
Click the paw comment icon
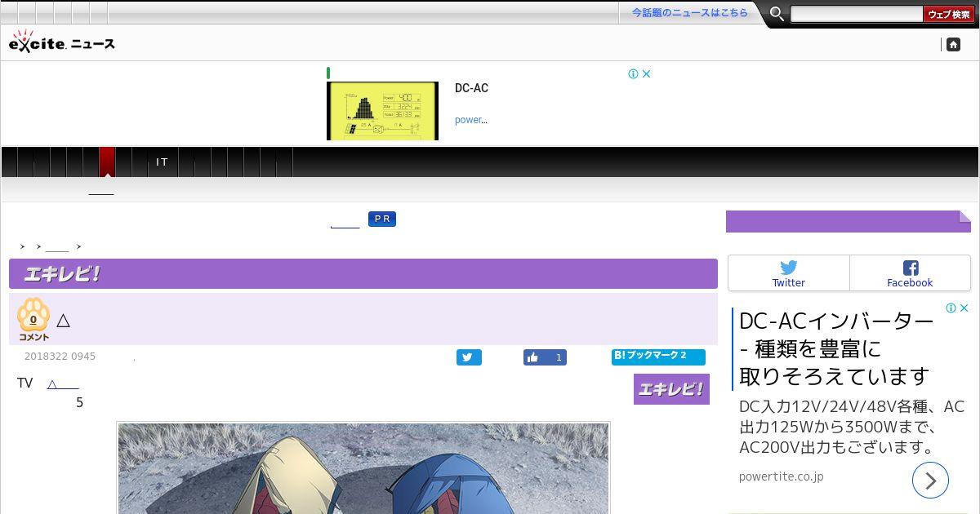pyautogui.click(x=33, y=318)
